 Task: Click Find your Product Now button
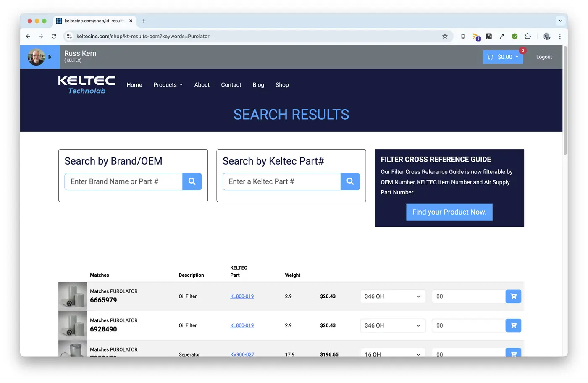449,212
